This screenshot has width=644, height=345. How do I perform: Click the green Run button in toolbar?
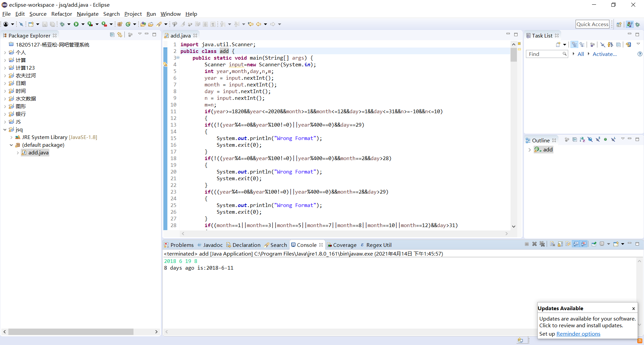click(x=76, y=24)
